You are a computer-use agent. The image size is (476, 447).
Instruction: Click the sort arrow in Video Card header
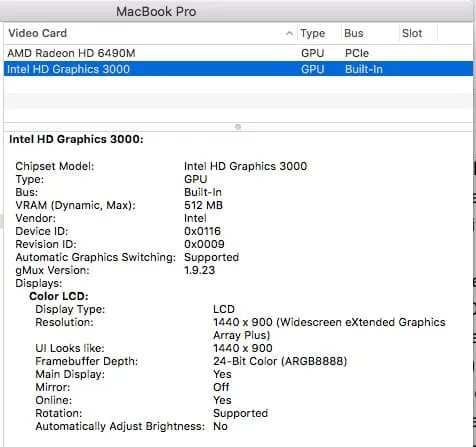[289, 33]
